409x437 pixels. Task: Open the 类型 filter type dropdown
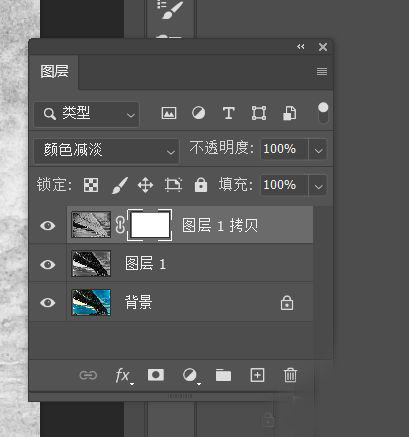point(87,114)
